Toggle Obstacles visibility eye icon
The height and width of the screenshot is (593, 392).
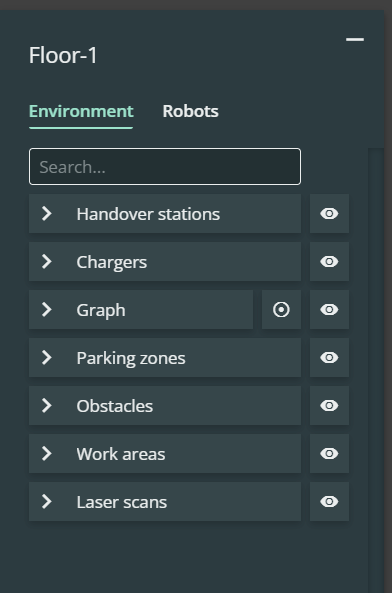329,406
